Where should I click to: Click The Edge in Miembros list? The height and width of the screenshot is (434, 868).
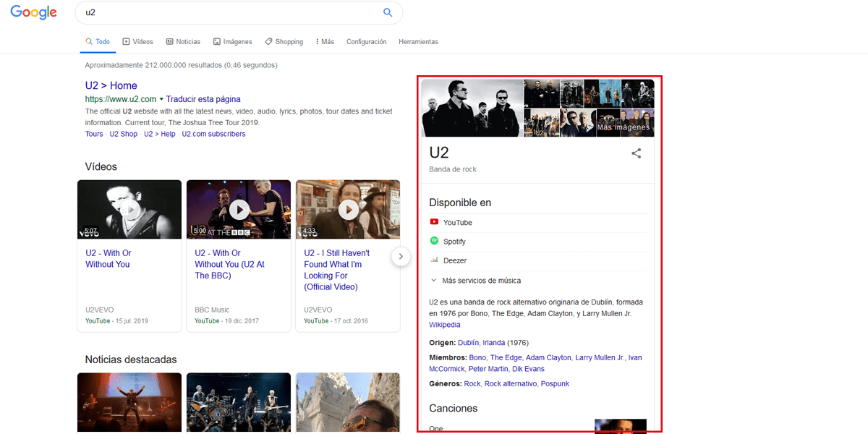click(x=506, y=358)
